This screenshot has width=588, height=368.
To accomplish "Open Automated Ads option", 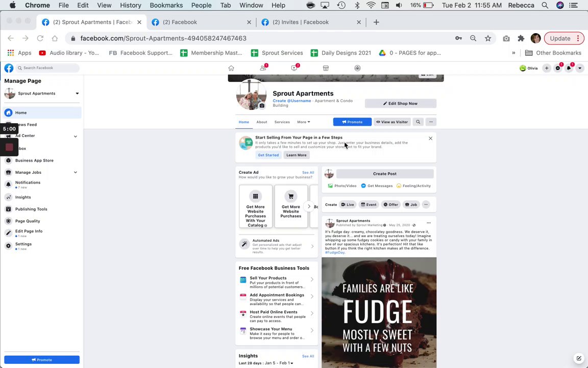I will [x=276, y=245].
